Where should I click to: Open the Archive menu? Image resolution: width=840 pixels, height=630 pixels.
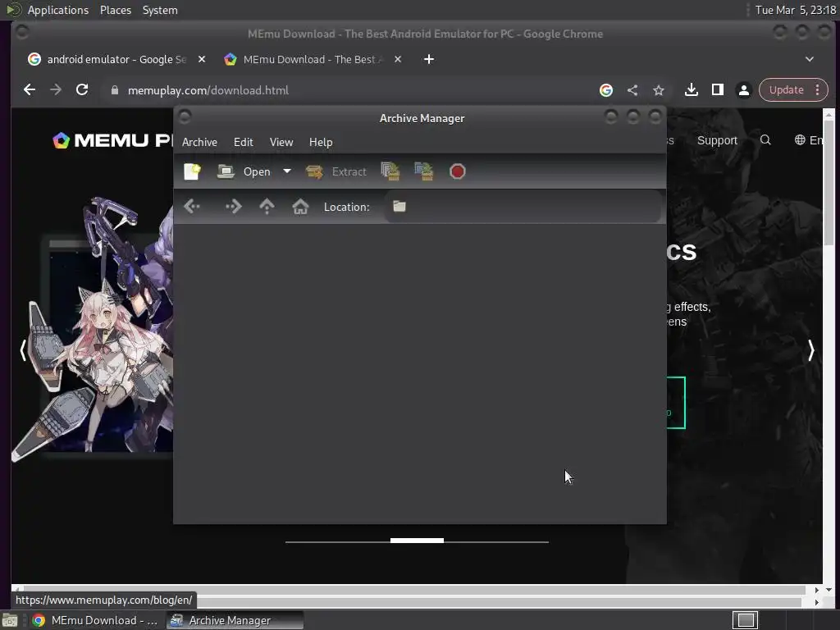click(x=199, y=142)
